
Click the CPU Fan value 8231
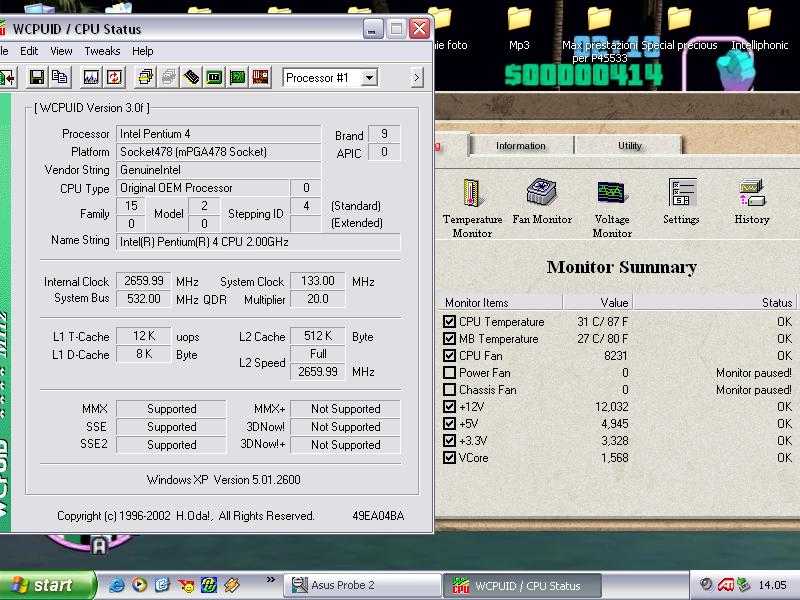pos(616,356)
